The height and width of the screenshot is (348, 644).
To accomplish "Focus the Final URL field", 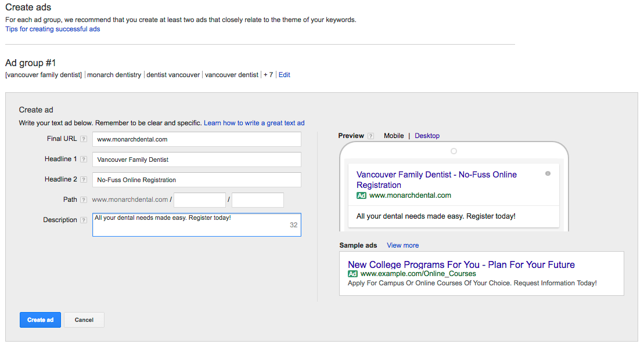I will [197, 139].
